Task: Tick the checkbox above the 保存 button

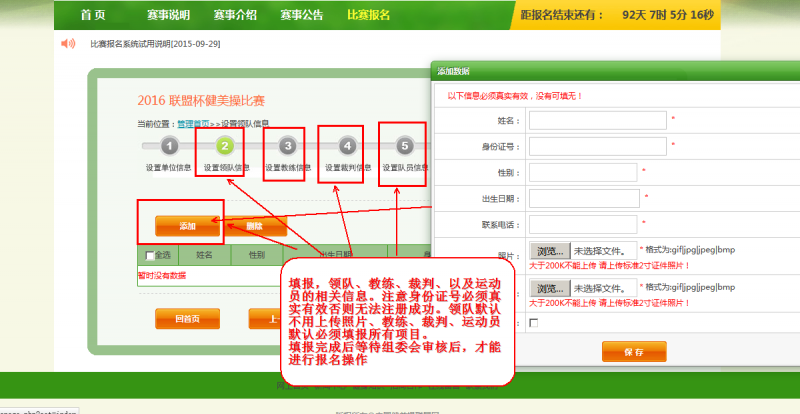Action: click(x=533, y=323)
